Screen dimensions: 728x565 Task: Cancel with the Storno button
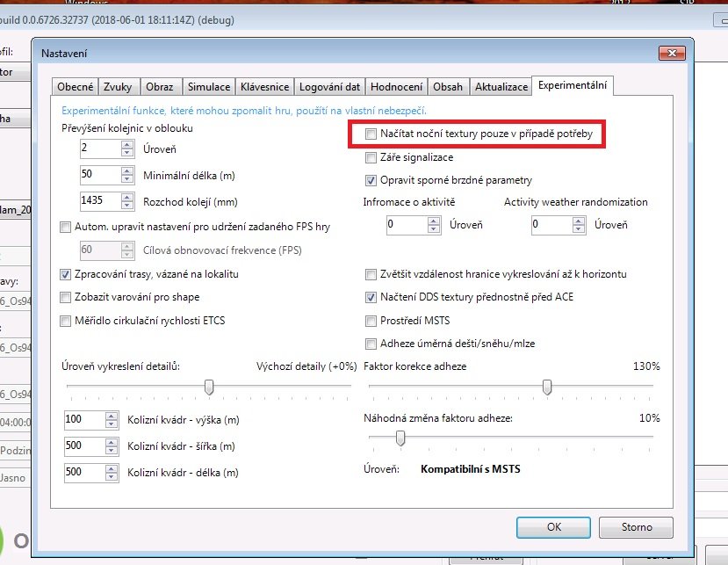[x=638, y=527]
